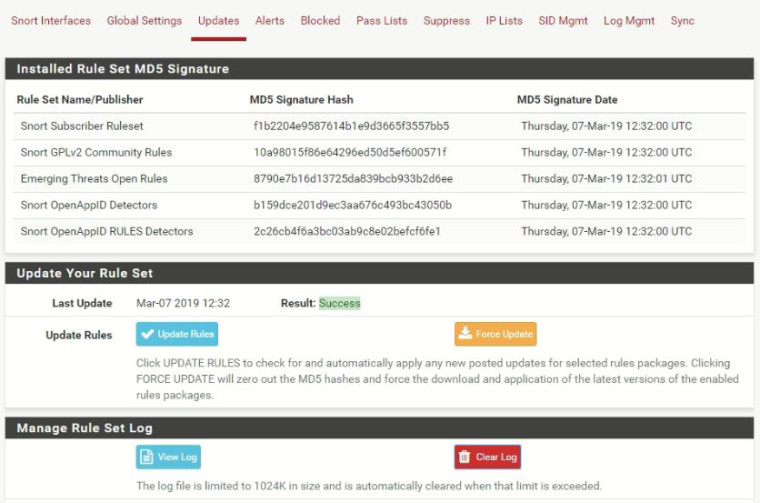Click the document icon on View Log
This screenshot has width=760, height=503.
[x=146, y=457]
